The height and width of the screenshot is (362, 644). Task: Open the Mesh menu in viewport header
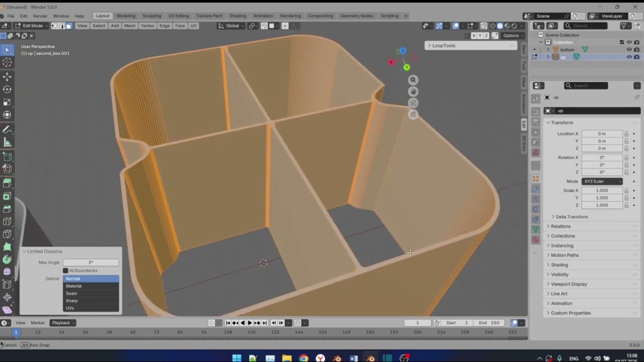point(129,26)
